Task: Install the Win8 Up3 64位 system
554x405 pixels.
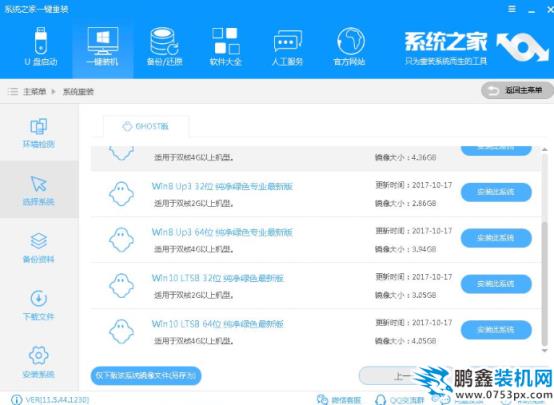Action: pyautogui.click(x=496, y=238)
